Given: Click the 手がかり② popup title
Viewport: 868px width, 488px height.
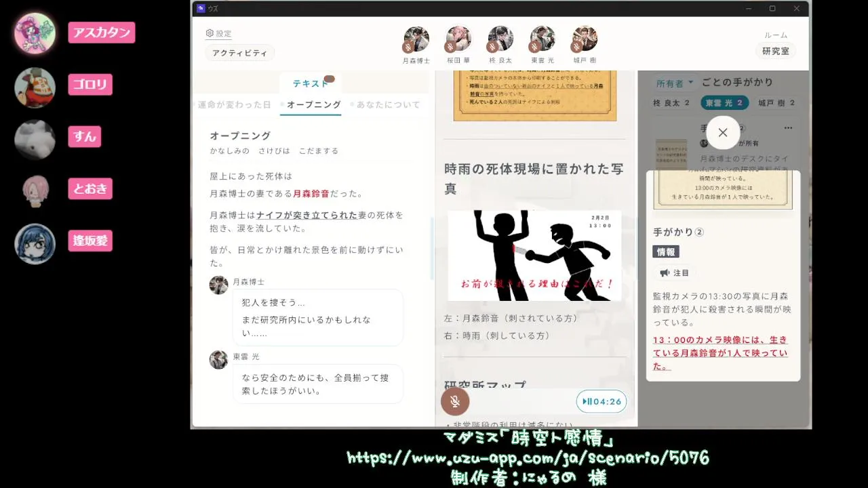Looking at the screenshot, I should 678,232.
